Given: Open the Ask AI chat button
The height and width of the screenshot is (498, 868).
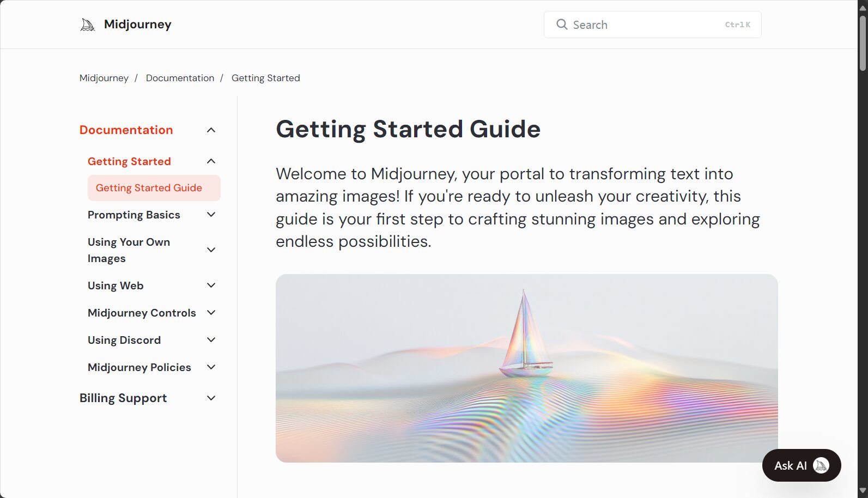Looking at the screenshot, I should [x=802, y=465].
